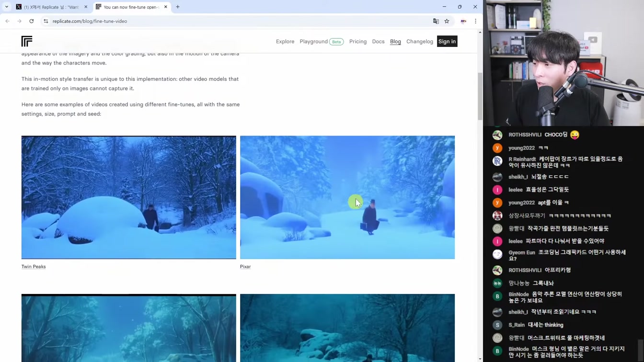The width and height of the screenshot is (644, 362).
Task: Click S_Rain's chat avatar
Action: [x=497, y=325]
